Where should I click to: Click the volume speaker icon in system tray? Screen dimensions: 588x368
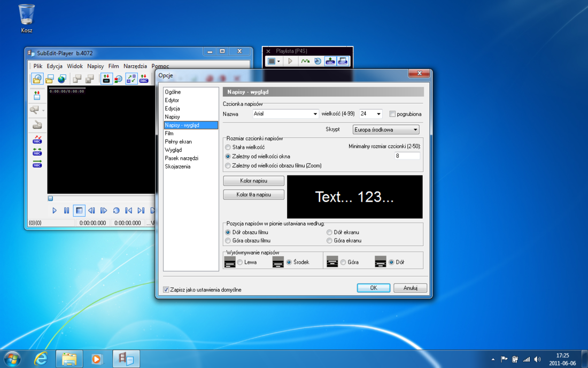tap(537, 359)
